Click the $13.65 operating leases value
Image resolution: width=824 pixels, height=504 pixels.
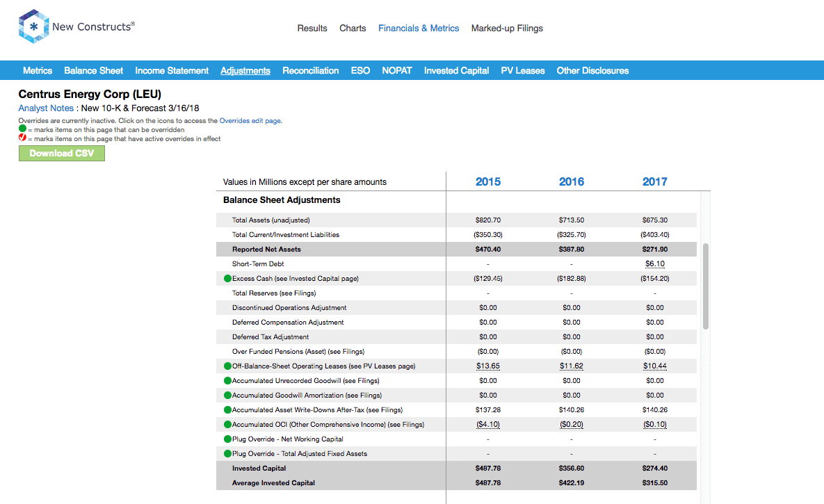click(488, 366)
